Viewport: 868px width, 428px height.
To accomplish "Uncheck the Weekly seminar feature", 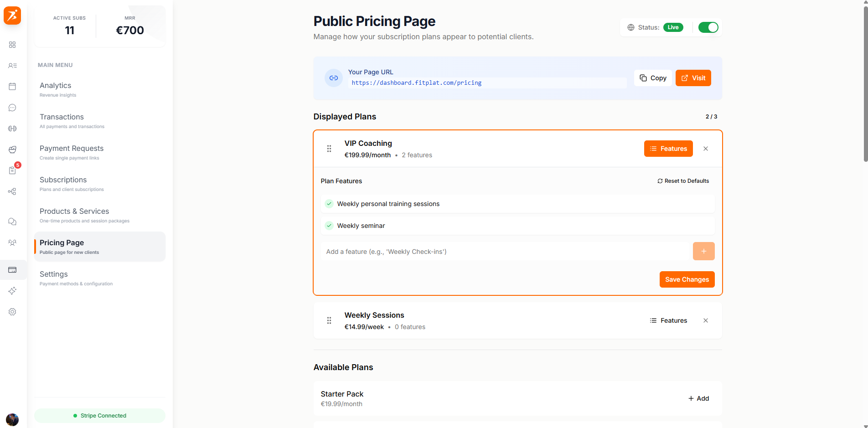I will tap(329, 225).
